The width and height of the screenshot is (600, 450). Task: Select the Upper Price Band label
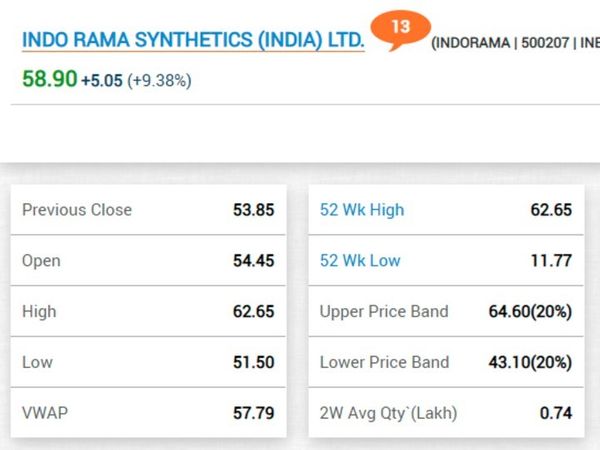point(384,312)
